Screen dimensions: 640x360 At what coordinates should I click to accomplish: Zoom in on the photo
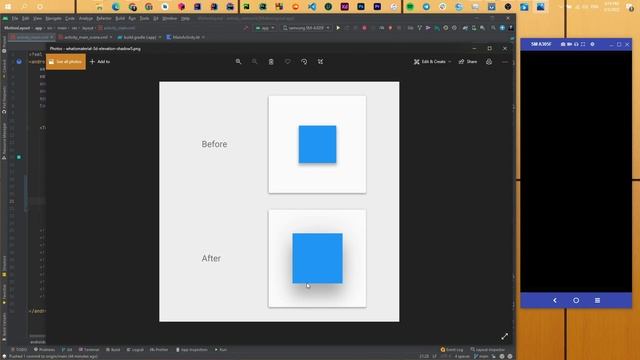click(238, 62)
